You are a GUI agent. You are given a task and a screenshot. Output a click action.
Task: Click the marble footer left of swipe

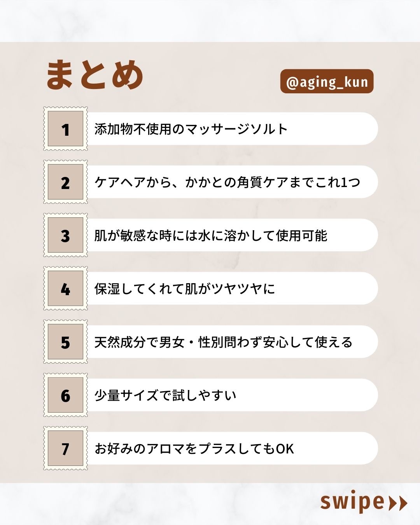[156, 504]
